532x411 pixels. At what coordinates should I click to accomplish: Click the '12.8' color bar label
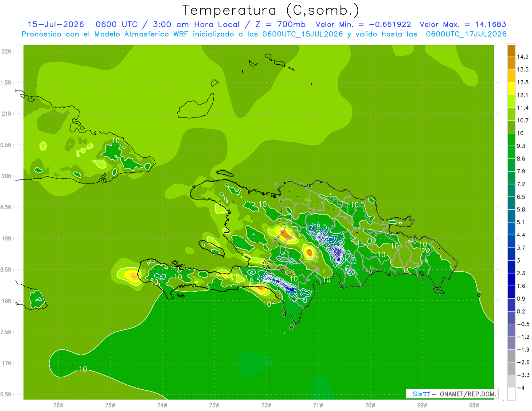click(524, 82)
